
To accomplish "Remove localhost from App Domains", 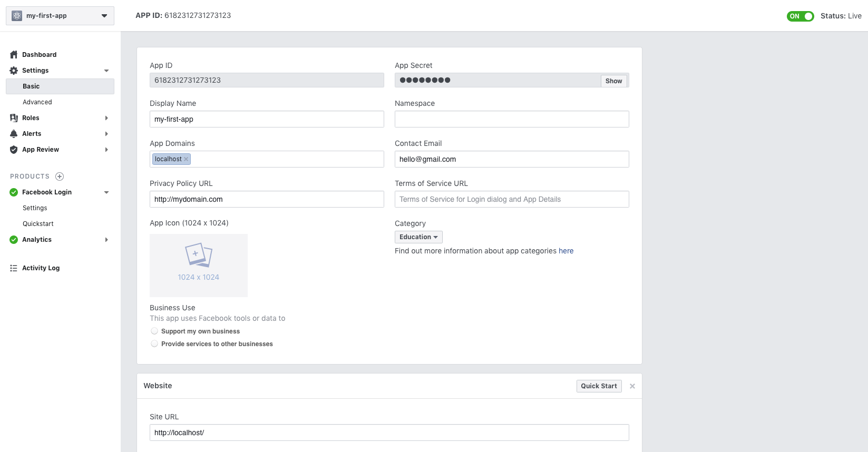I will [186, 159].
